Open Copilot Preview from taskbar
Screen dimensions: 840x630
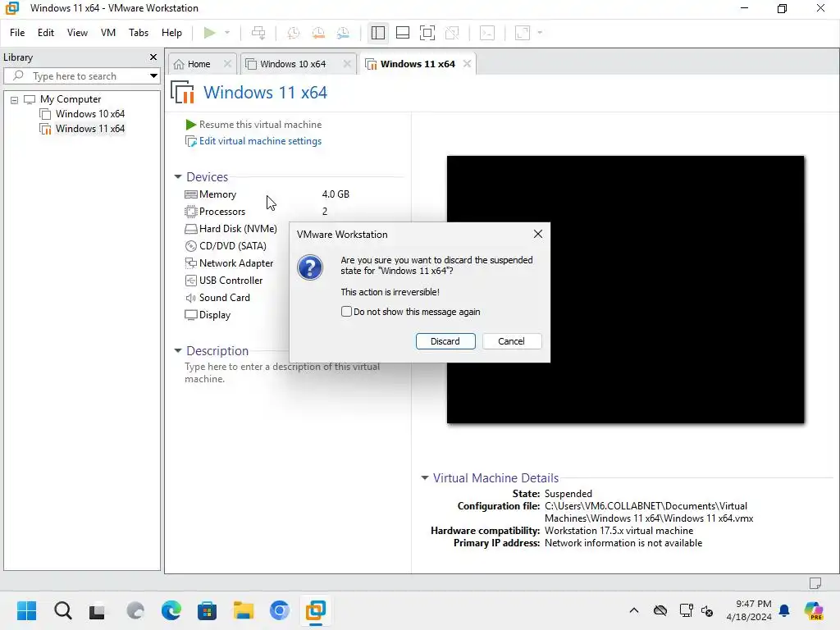[x=814, y=610]
